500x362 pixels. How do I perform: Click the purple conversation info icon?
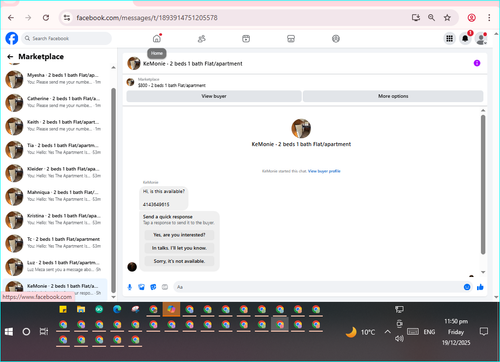477,63
